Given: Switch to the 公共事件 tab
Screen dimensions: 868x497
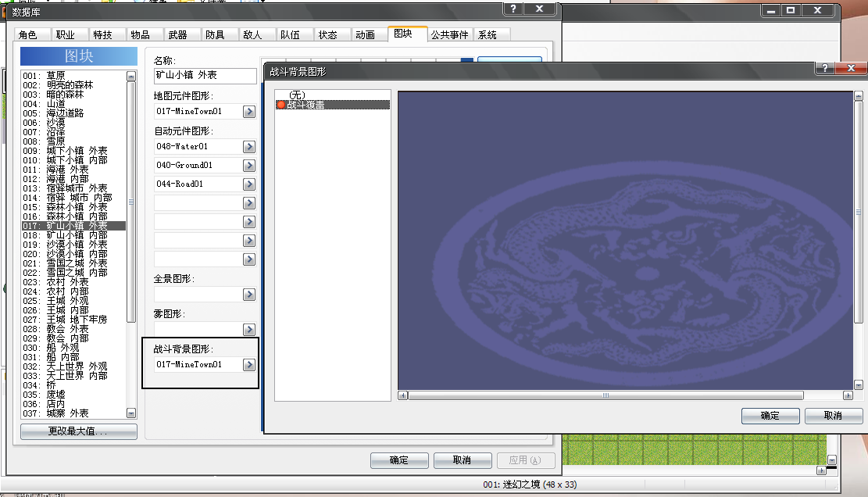Looking at the screenshot, I should click(449, 35).
